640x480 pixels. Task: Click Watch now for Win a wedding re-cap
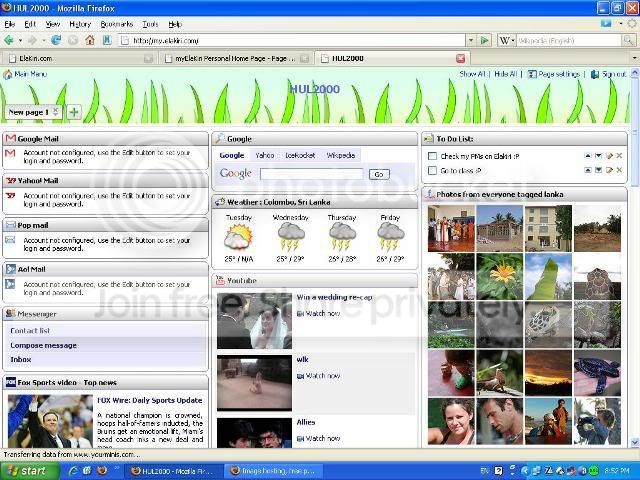point(318,313)
